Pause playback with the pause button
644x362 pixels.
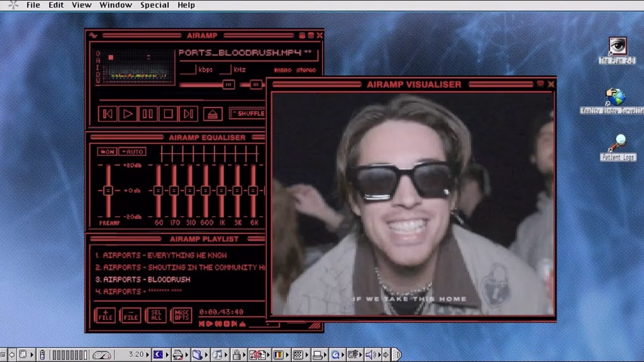[148, 114]
